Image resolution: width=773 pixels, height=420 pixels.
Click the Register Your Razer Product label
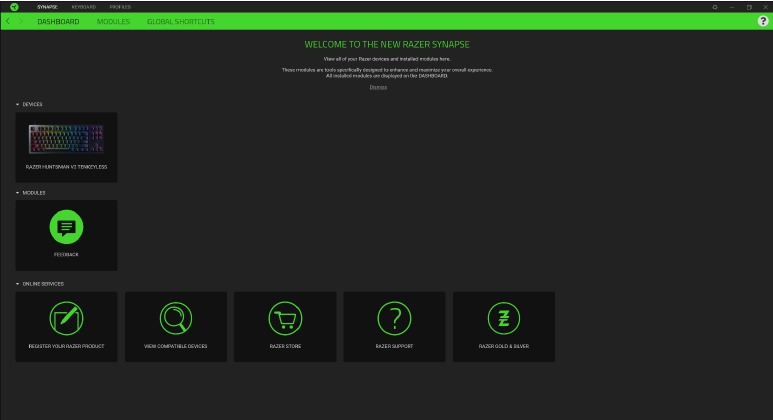point(66,347)
